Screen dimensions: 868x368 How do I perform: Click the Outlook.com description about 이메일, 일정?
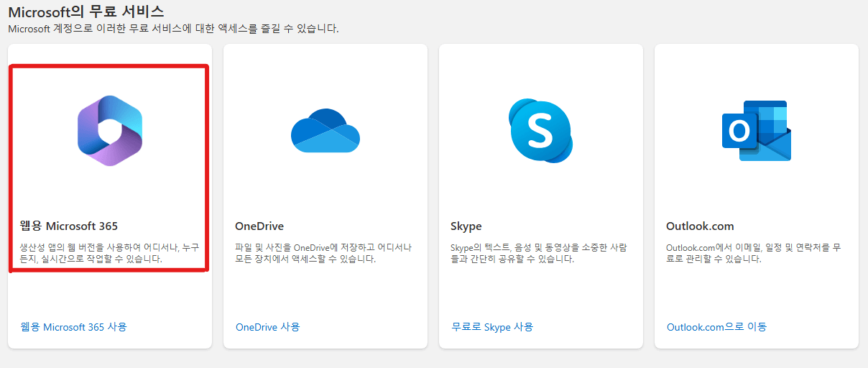tap(754, 253)
